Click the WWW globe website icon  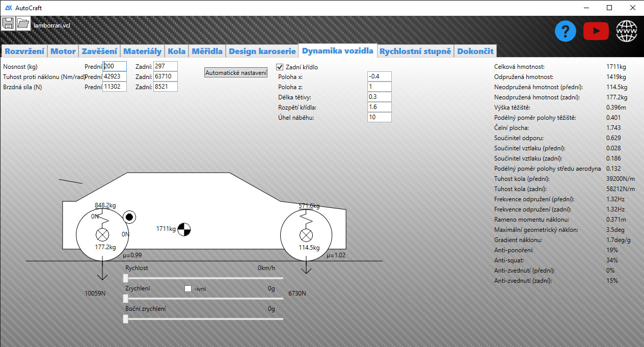tap(627, 32)
